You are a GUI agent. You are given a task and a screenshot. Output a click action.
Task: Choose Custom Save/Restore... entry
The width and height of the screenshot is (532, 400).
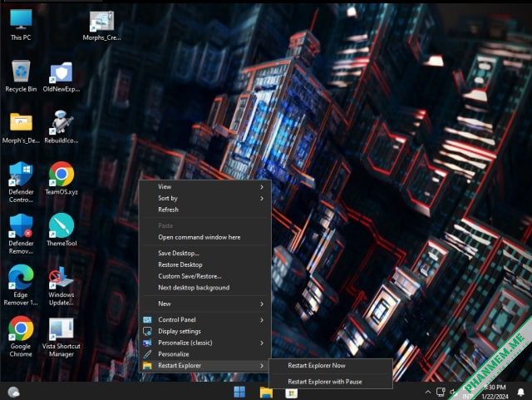[x=205, y=276]
